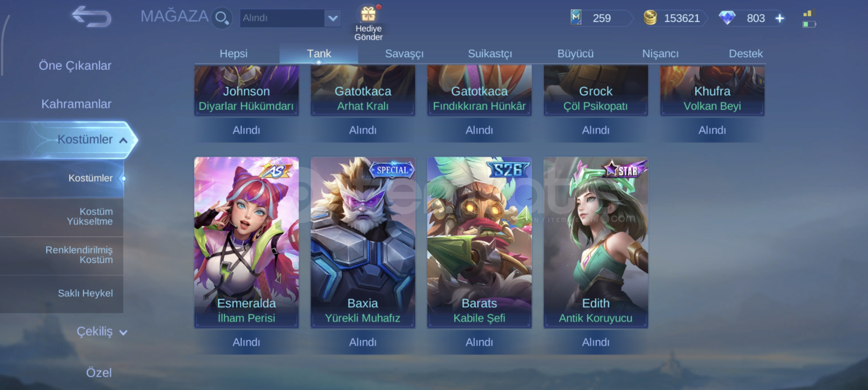This screenshot has width=868, height=390.
Task: Click the gold coin battle points icon
Action: coord(650,18)
